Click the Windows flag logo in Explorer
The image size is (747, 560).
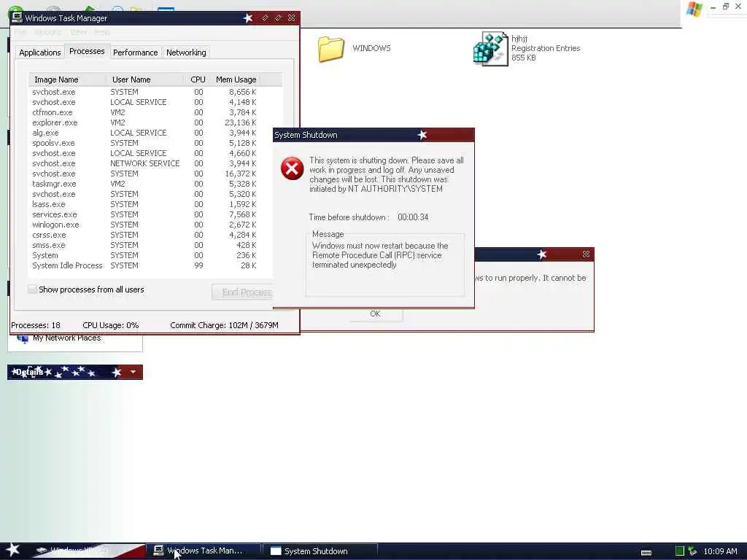(x=694, y=9)
